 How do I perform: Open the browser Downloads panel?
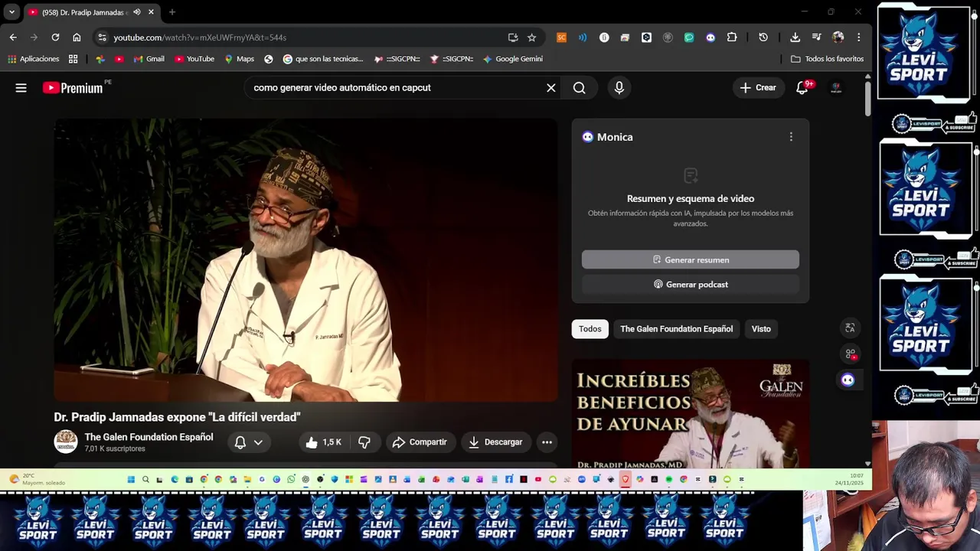(795, 37)
